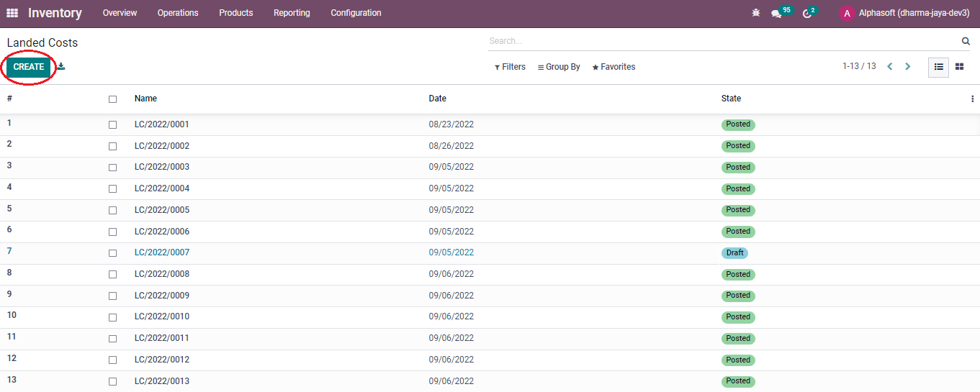Open the Filters dropdown
Screen dimensions: 980x392
510,67
